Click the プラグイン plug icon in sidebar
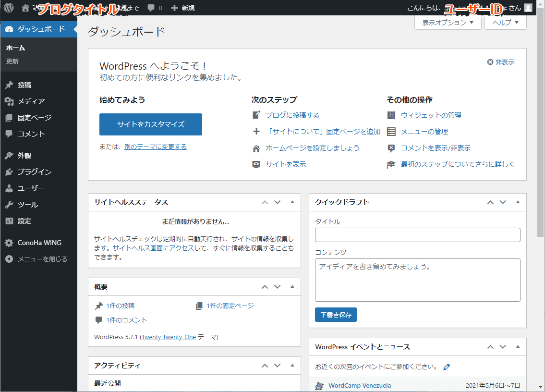The width and height of the screenshot is (545, 392). (9, 172)
